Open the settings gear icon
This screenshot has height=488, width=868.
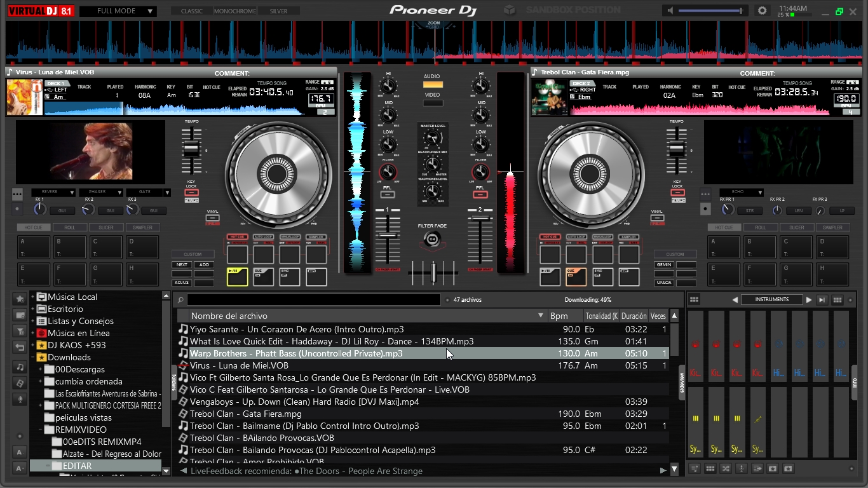coord(762,11)
